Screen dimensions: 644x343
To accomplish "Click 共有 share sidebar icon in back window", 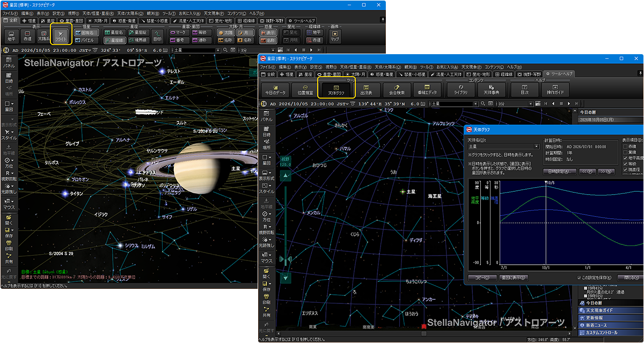I will (9, 258).
